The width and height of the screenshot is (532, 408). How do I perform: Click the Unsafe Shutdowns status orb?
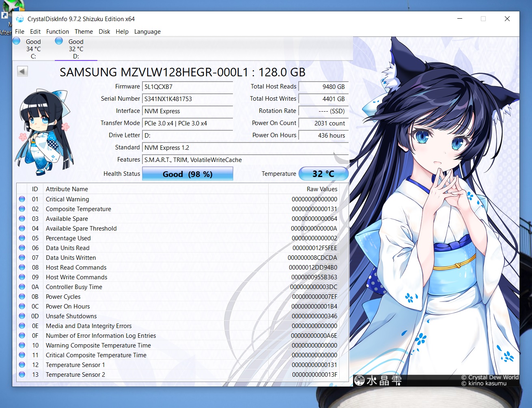[x=22, y=316]
